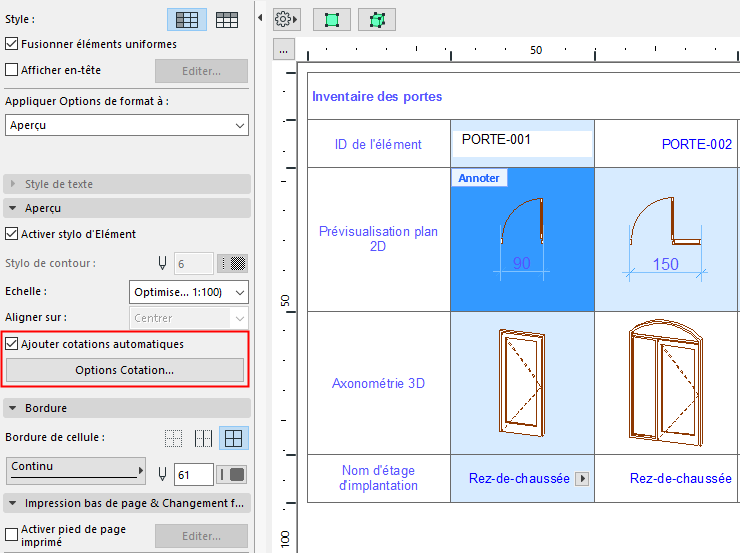Select the first table style icon
Image resolution: width=740 pixels, height=553 pixels.
click(187, 20)
